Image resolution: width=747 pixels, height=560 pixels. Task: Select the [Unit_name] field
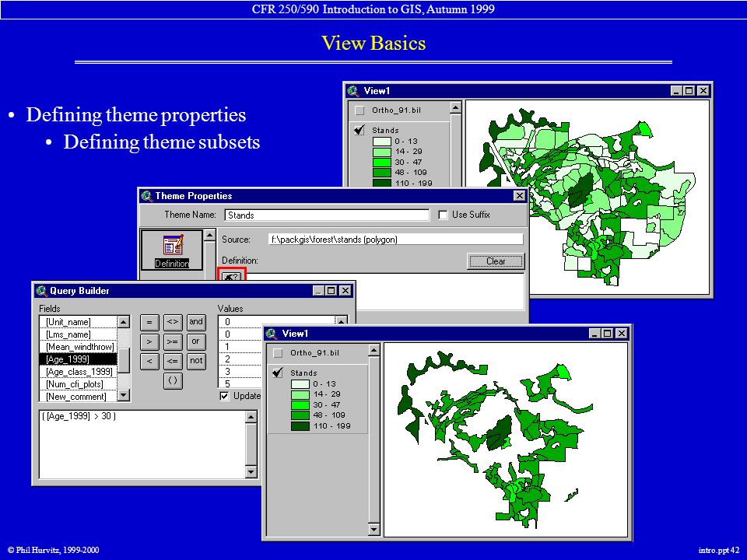pyautogui.click(x=78, y=322)
